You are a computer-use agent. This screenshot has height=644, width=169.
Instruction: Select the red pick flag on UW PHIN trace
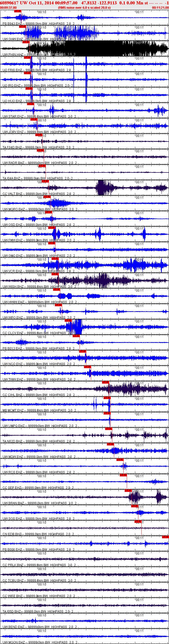26,42
